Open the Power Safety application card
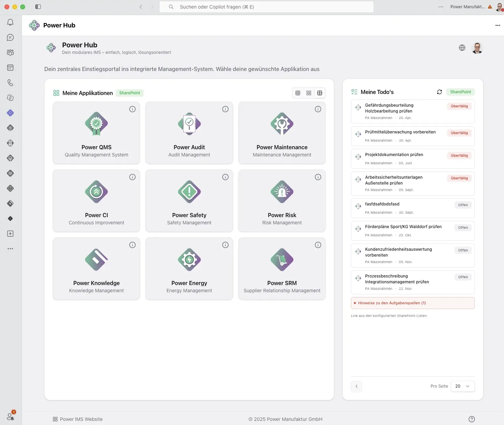Screen dimensions: 504x425 pos(189,201)
